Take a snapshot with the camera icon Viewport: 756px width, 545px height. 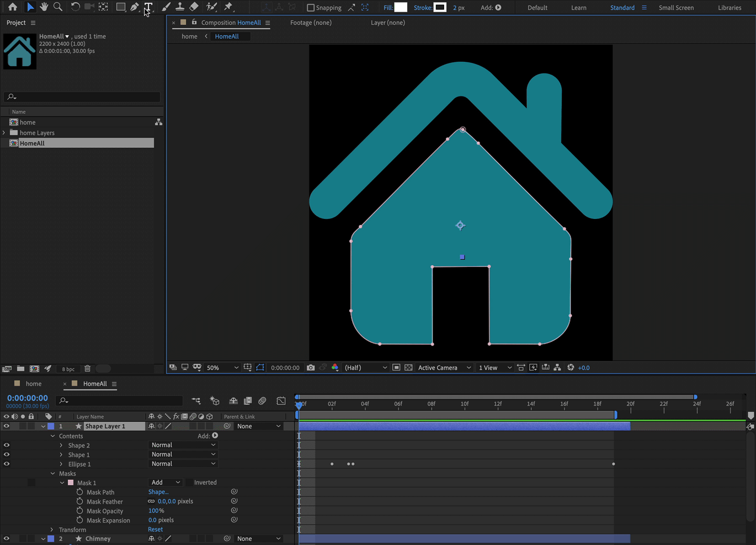tap(311, 367)
